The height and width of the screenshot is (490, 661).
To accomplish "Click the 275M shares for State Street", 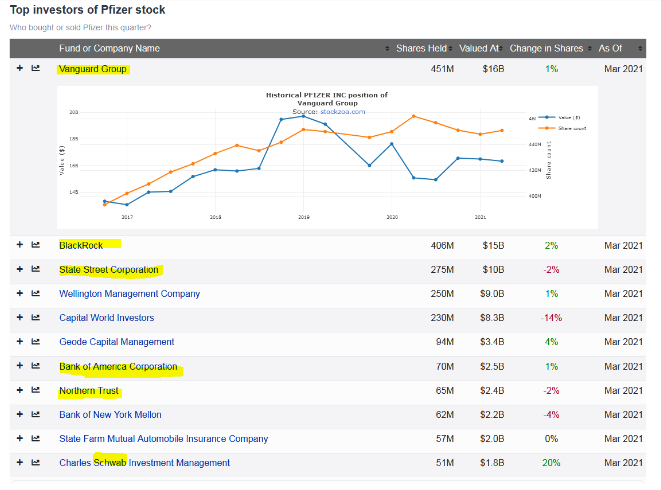I will click(442, 269).
